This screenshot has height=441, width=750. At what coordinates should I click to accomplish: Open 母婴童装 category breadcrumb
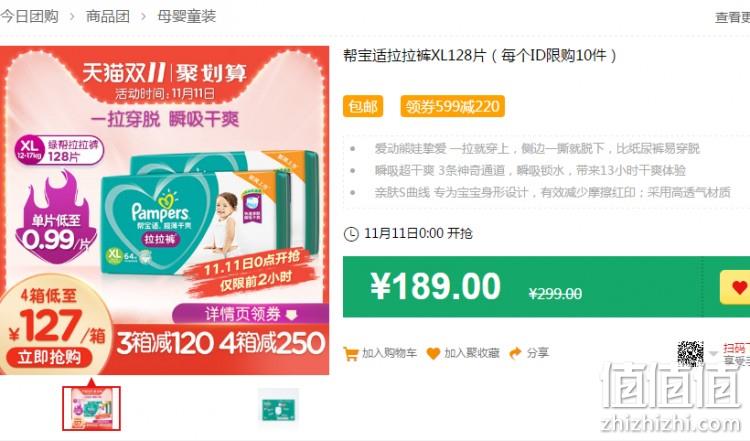(x=187, y=16)
